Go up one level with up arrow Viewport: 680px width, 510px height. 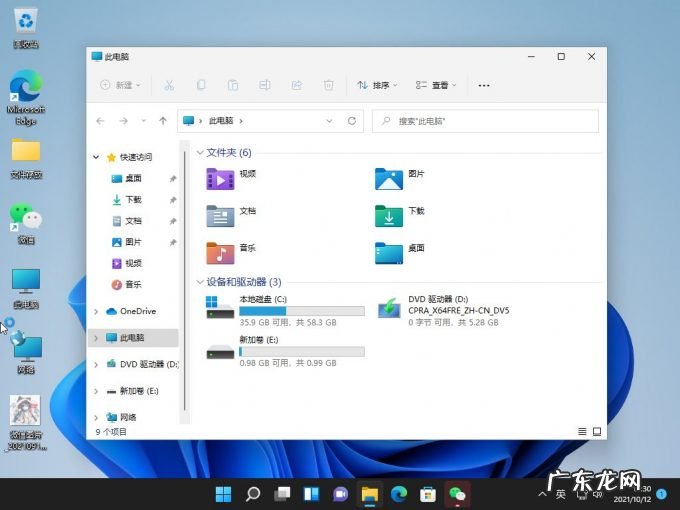click(x=163, y=121)
